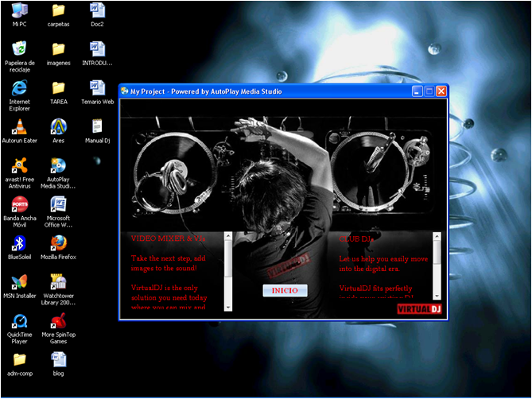Close the My Project window

(441, 91)
